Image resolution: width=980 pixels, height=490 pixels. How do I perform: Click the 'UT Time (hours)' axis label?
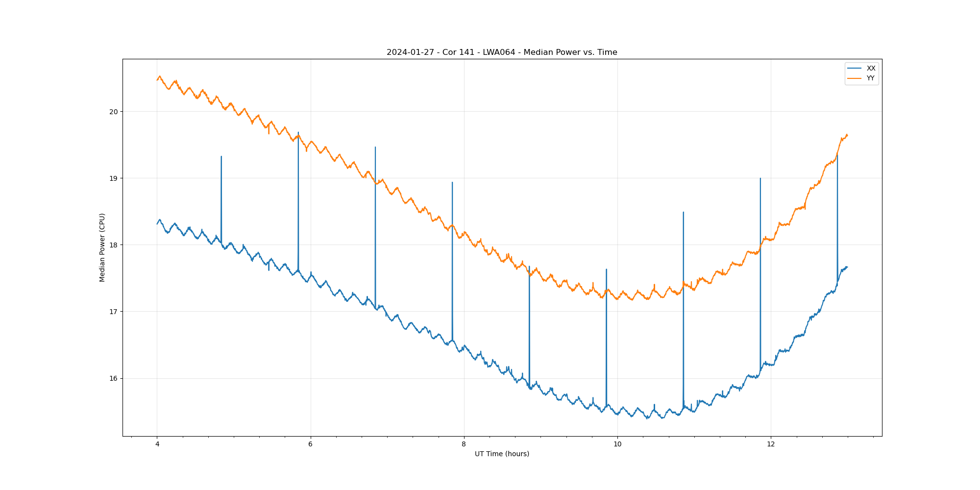point(502,454)
